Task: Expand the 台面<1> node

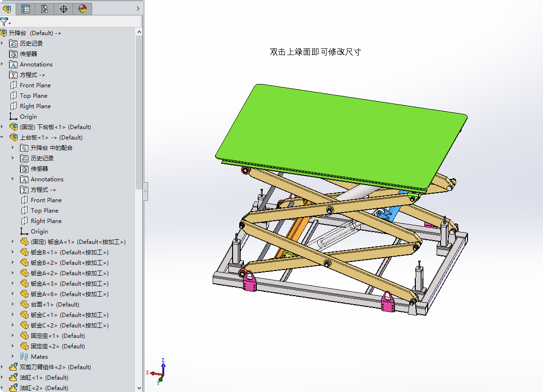Action: coord(13,304)
